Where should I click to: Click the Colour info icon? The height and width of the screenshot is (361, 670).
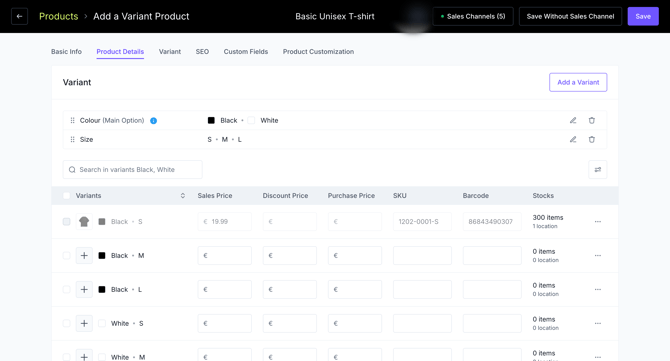click(x=153, y=121)
